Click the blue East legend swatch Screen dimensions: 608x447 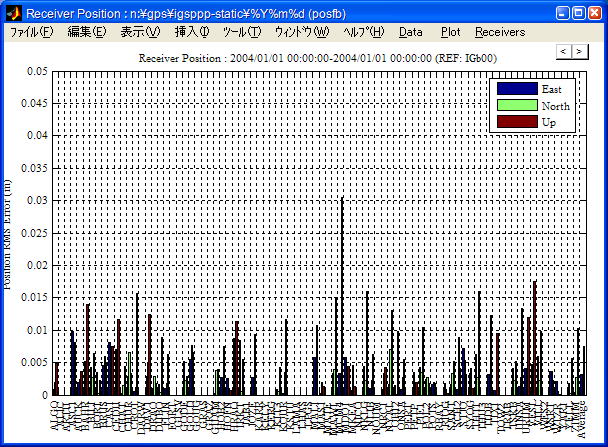pos(517,89)
